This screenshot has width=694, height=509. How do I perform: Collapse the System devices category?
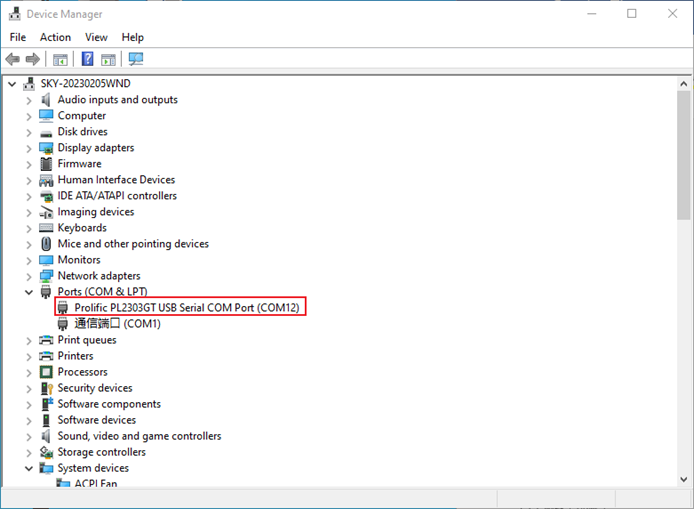tap(29, 468)
